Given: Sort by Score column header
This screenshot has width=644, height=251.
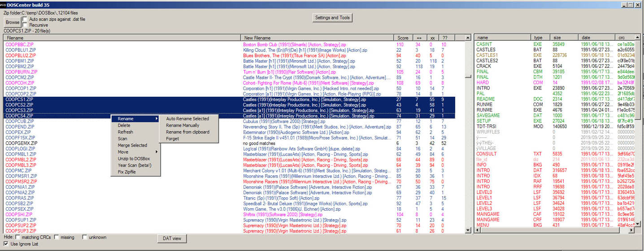Looking at the screenshot, I should click(x=403, y=38).
